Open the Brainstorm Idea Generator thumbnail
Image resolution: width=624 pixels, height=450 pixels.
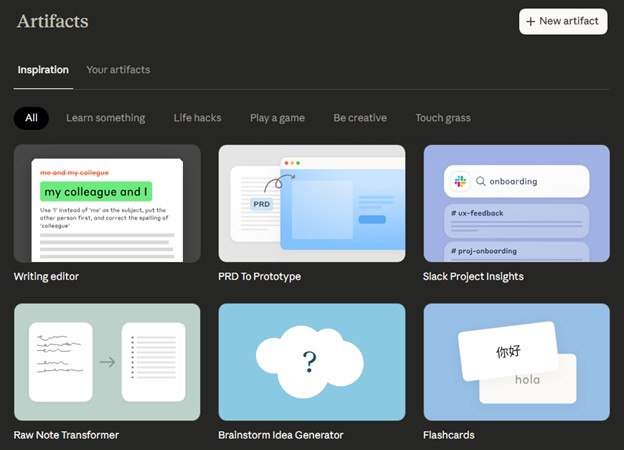point(312,362)
